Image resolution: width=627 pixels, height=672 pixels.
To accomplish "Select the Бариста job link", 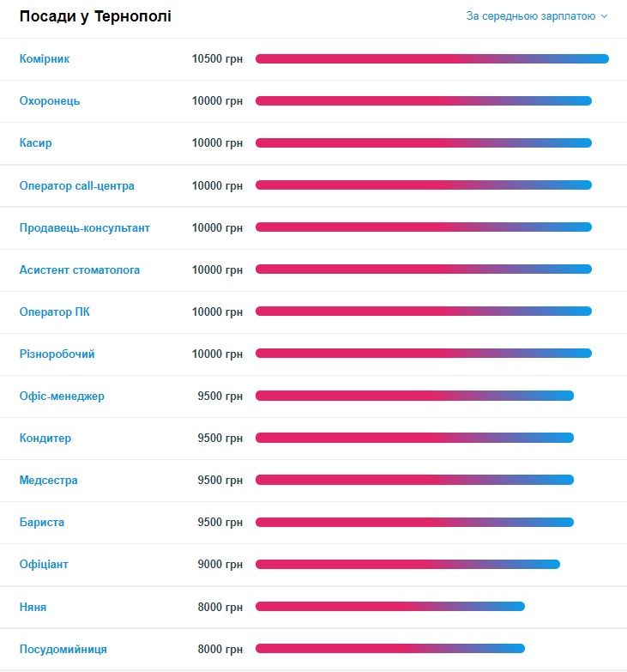I will point(42,522).
